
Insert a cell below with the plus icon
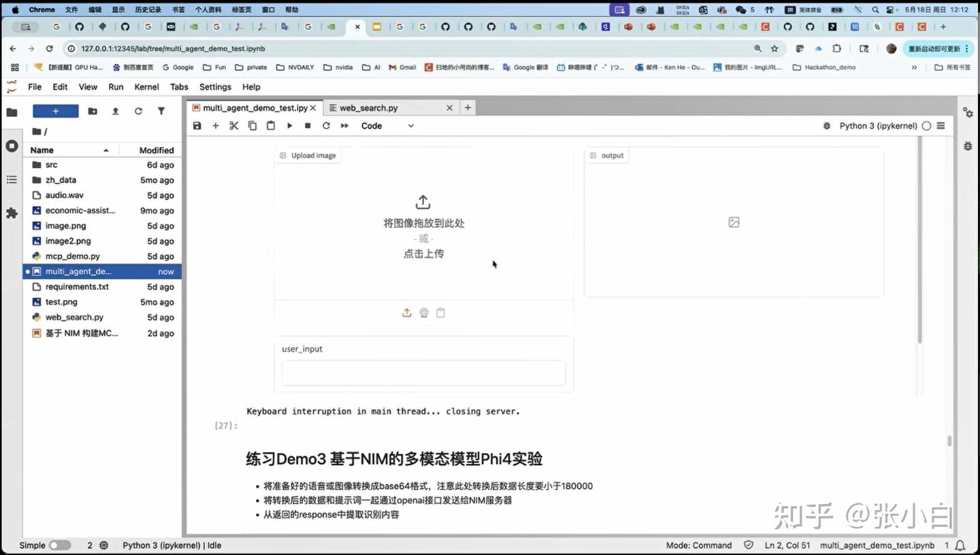coord(216,126)
